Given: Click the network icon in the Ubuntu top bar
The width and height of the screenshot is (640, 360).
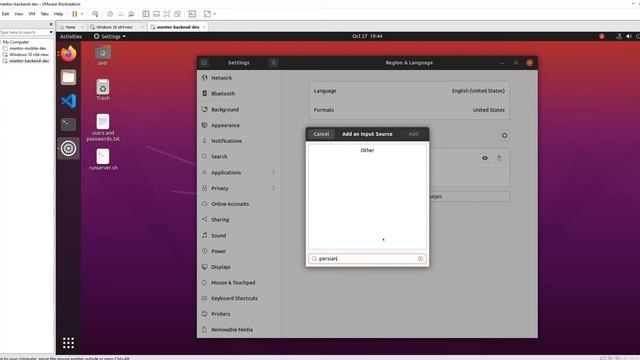Looking at the screenshot, I should (619, 36).
